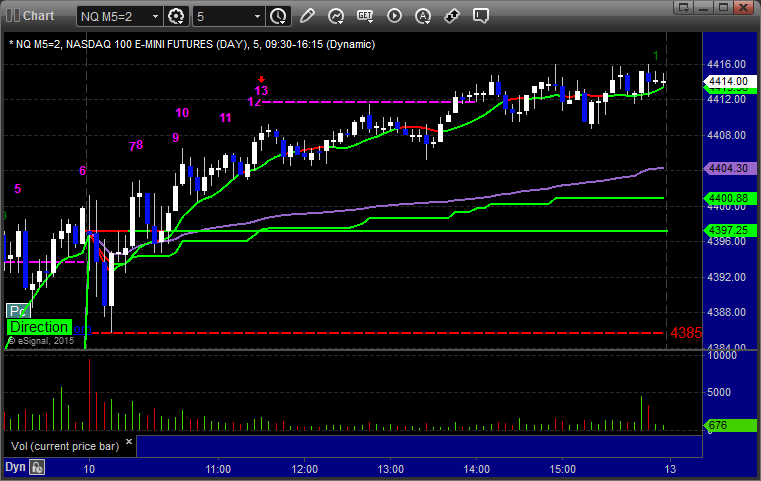Viewport: 761px width, 481px height.
Task: Click the green 4397.25 price marker
Action: click(728, 230)
